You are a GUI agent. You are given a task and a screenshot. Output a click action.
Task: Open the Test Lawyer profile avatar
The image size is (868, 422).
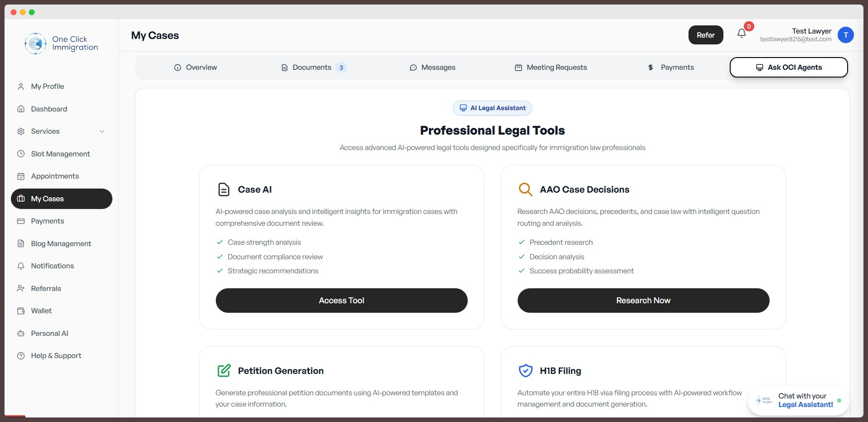(845, 34)
